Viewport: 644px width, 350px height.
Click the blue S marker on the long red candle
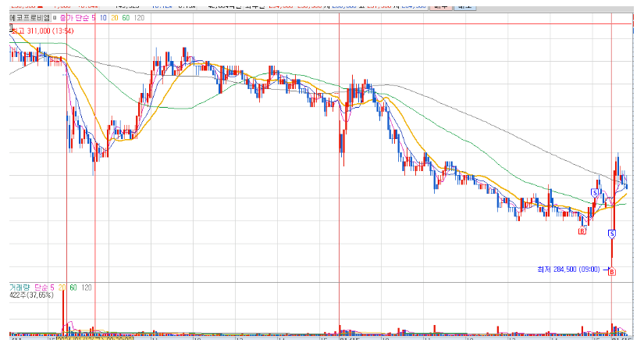click(x=612, y=234)
